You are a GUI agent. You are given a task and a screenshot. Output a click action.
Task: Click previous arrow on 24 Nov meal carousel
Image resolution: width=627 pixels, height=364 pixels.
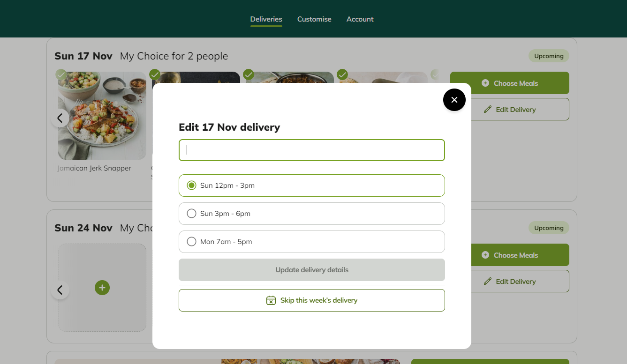60,290
